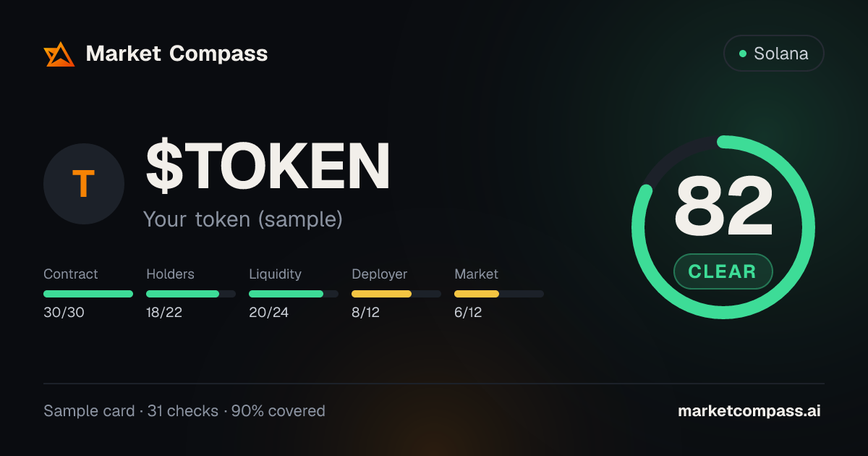Click the round token avatar with letter T
868x456 pixels.
pyautogui.click(x=84, y=184)
